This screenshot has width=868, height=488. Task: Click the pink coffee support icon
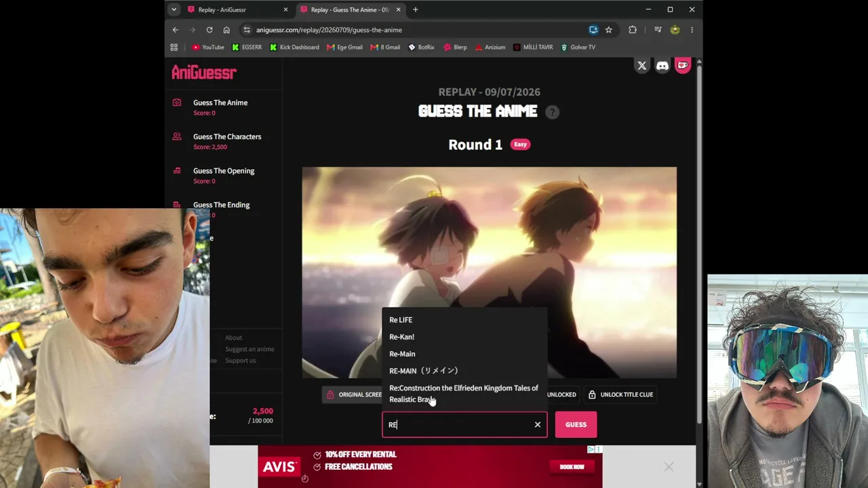pyautogui.click(x=683, y=66)
